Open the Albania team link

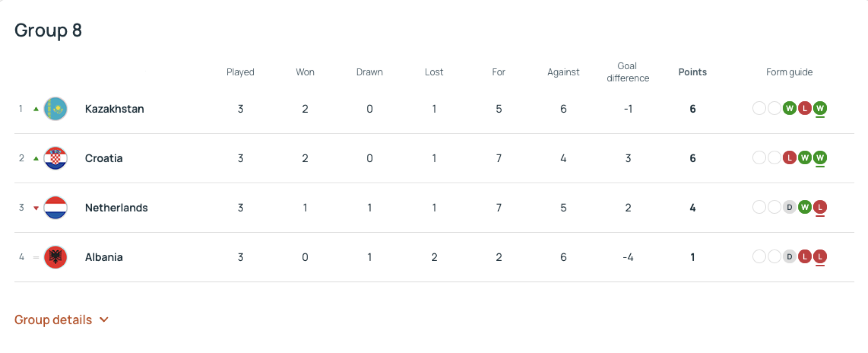click(x=104, y=257)
